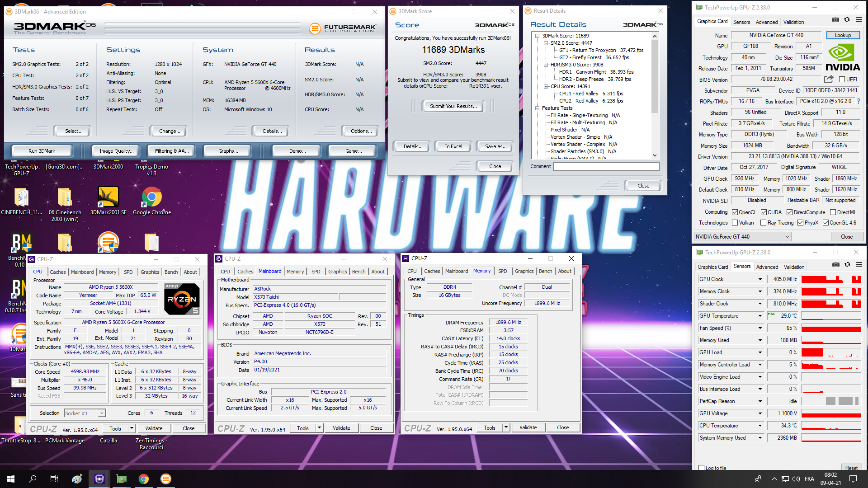Open the volume control in system tray

tap(796, 479)
